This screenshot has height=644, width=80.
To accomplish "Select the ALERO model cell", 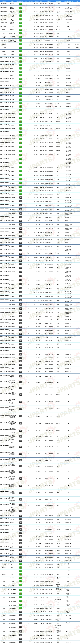I will pos(12,4).
